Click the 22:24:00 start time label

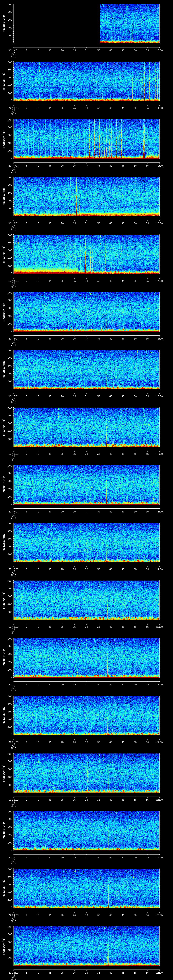(14, 915)
